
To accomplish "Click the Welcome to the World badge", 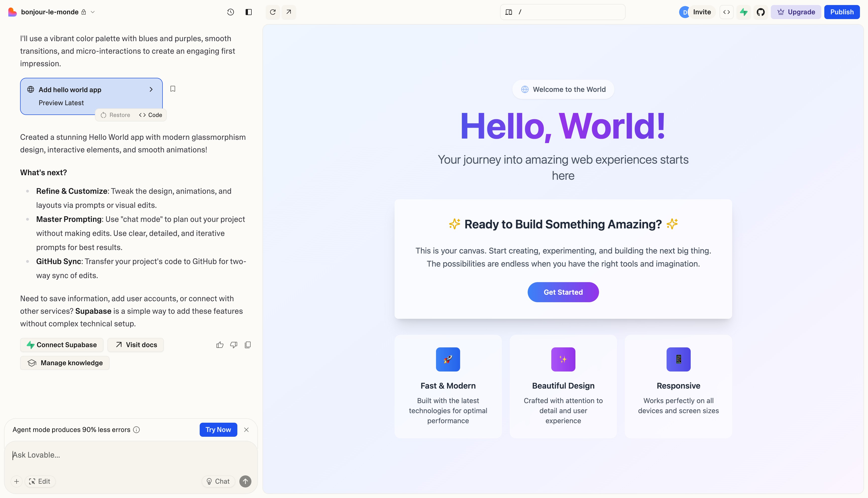I will pyautogui.click(x=563, y=89).
